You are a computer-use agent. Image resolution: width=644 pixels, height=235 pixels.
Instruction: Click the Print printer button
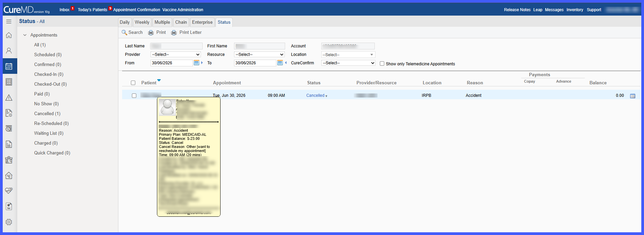[x=157, y=33]
